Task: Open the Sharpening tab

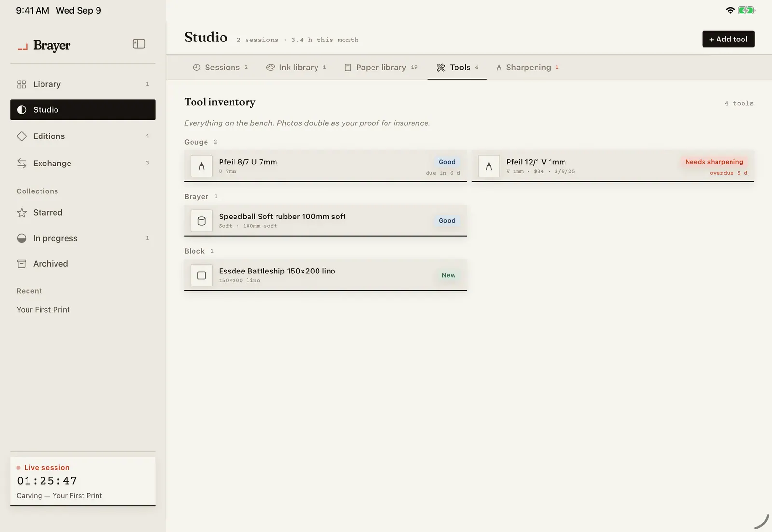Action: (x=527, y=68)
